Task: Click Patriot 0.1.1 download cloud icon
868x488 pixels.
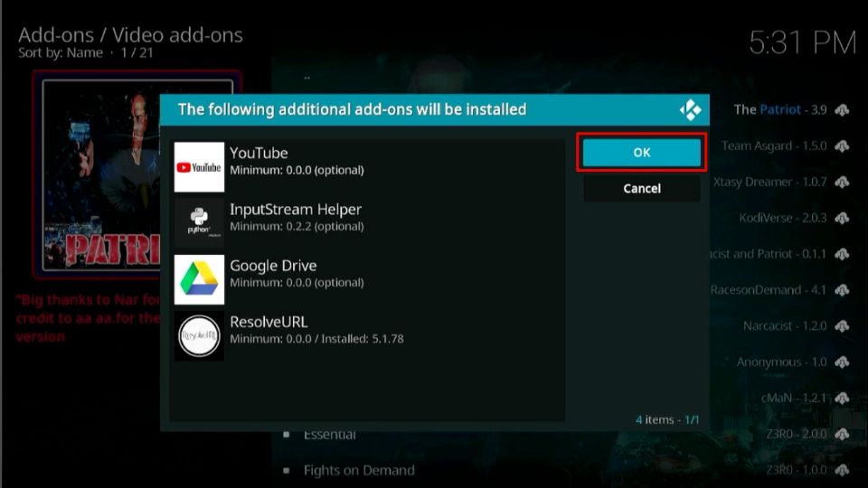Action: click(842, 254)
